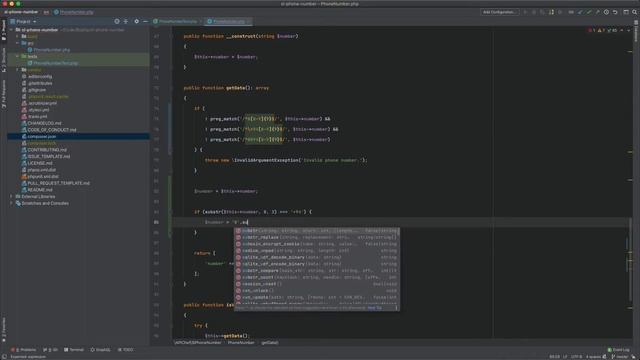Open the Git tool window tab
Image resolution: width=640 pixels, height=360 pixels.
point(51,350)
